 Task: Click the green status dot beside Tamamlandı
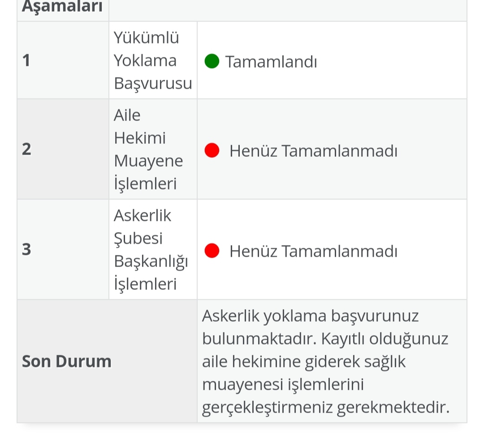(212, 61)
